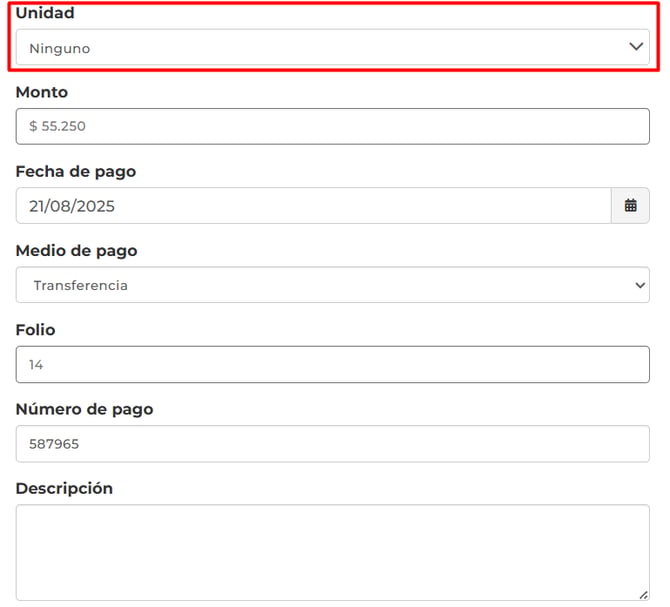
Task: Click the Unidad dropdown chevron arrow
Action: 635,47
